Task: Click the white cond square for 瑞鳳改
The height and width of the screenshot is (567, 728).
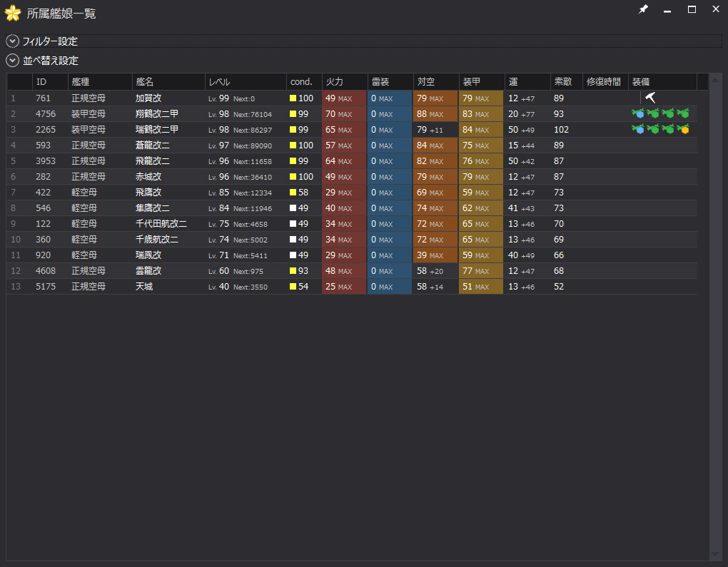Action: coord(293,255)
